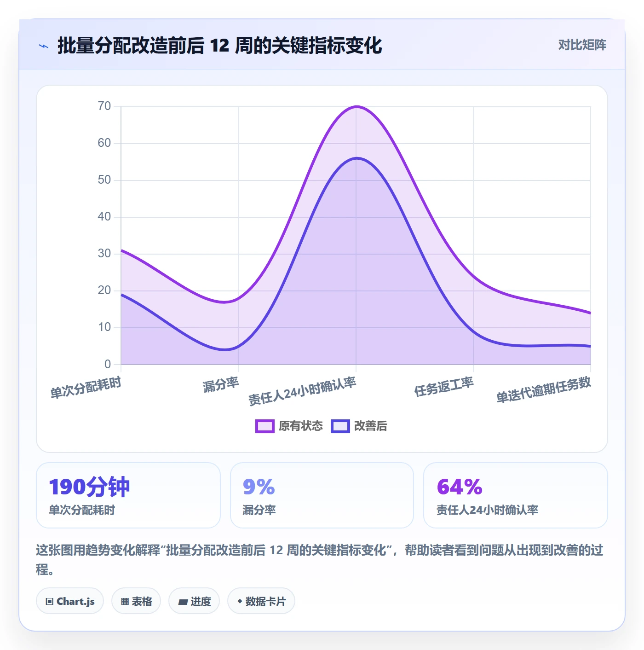Image resolution: width=644 pixels, height=650 pixels.
Task: Click the 9% value text
Action: (x=259, y=487)
